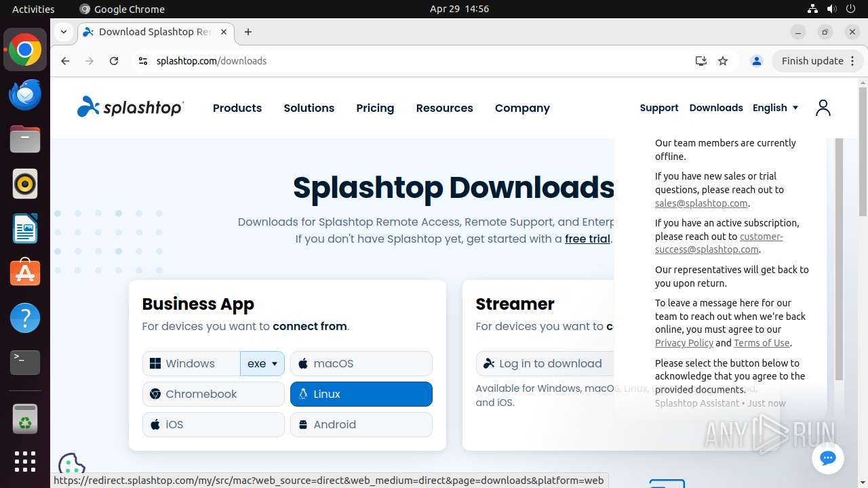Reload the Splashtop downloads page
Screen dimensions: 868x488
pyautogui.click(x=114, y=61)
